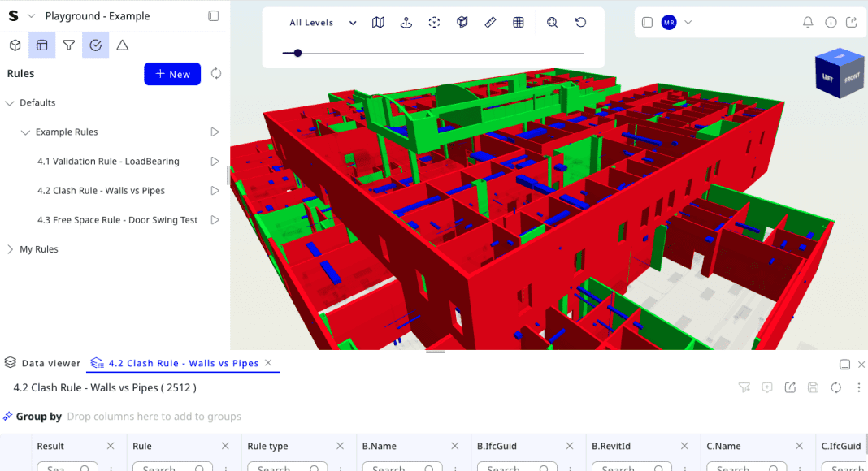
Task: Collapse the Example Rules tree group
Action: (x=26, y=132)
